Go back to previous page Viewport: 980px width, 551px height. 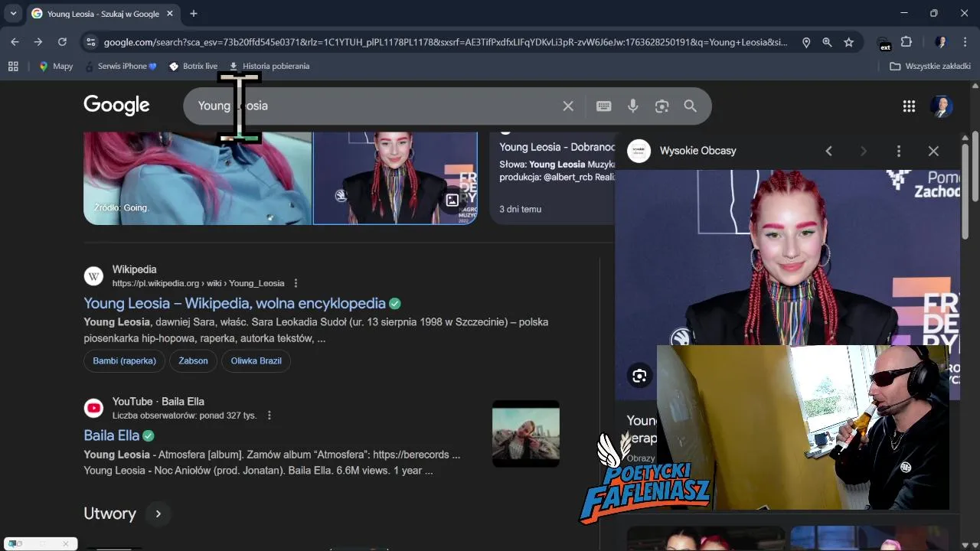point(15,42)
